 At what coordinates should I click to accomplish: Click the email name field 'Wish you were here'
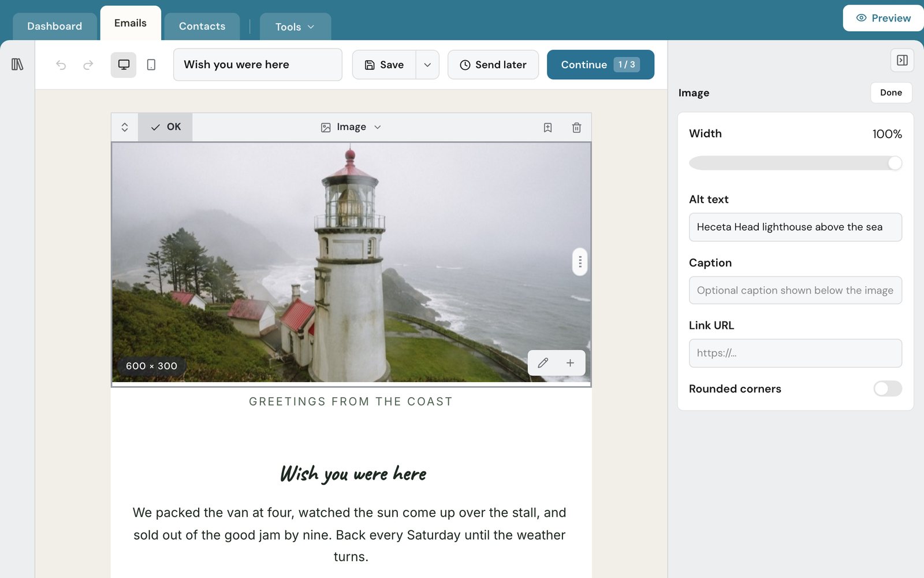[x=258, y=65]
